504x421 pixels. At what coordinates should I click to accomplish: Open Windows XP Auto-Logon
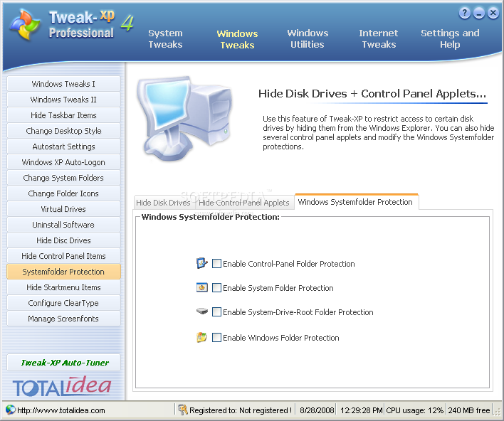[63, 162]
